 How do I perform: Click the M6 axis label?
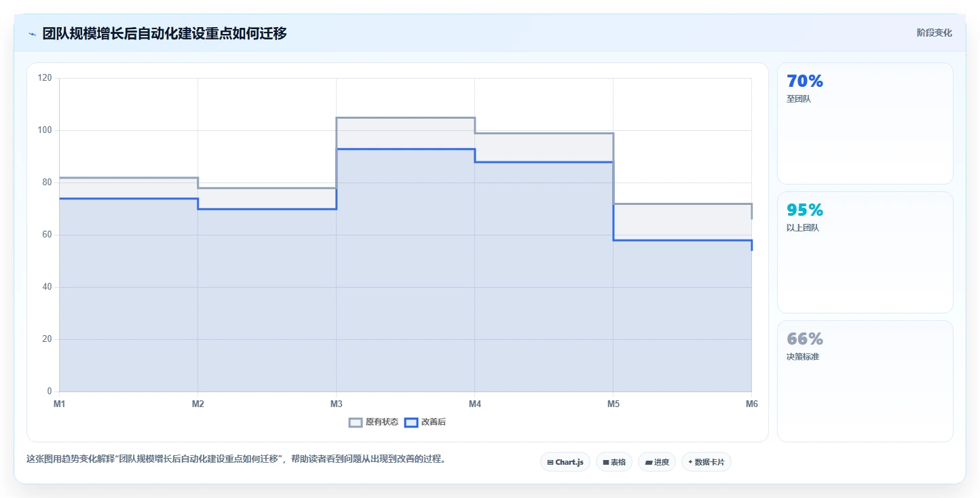(x=751, y=404)
